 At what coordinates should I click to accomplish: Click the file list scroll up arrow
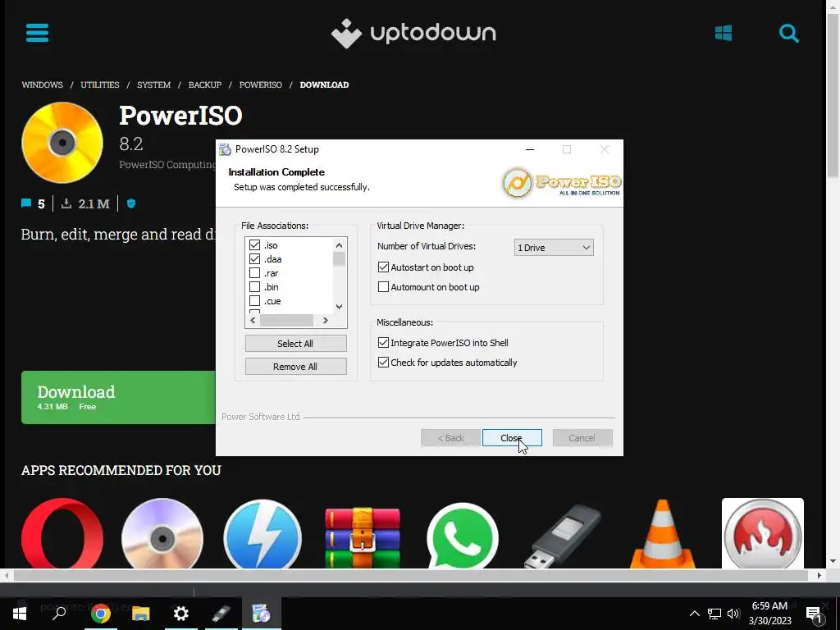[x=339, y=244]
